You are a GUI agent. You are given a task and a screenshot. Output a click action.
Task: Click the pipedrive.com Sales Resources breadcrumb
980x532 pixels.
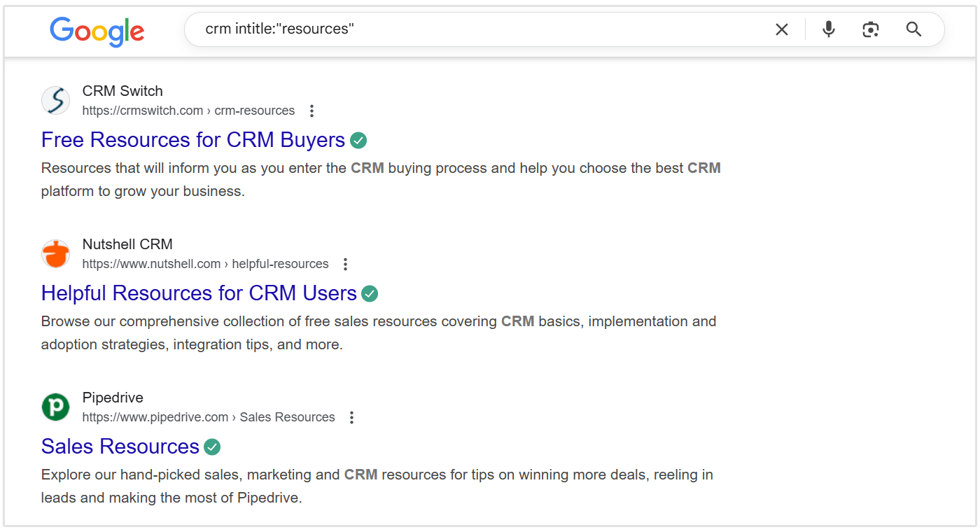click(x=209, y=416)
